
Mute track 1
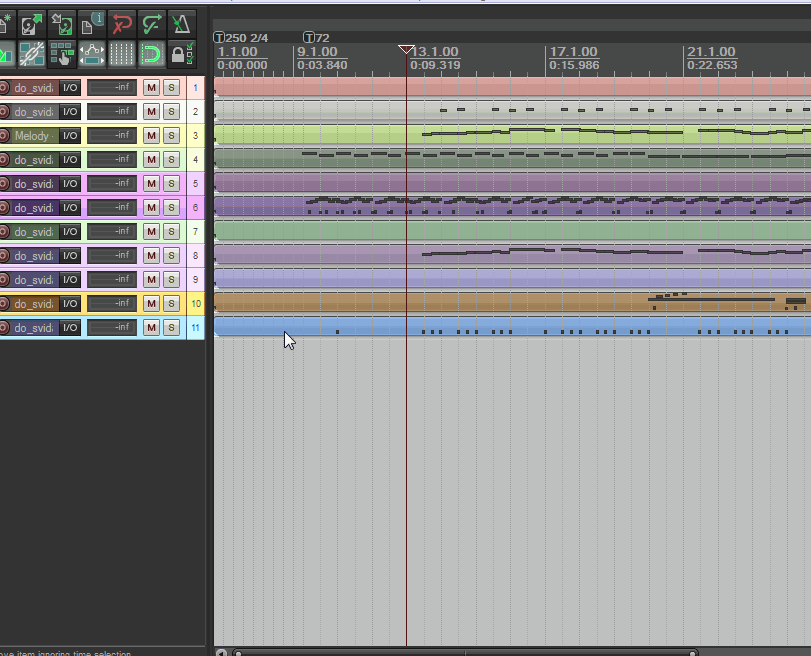click(151, 87)
